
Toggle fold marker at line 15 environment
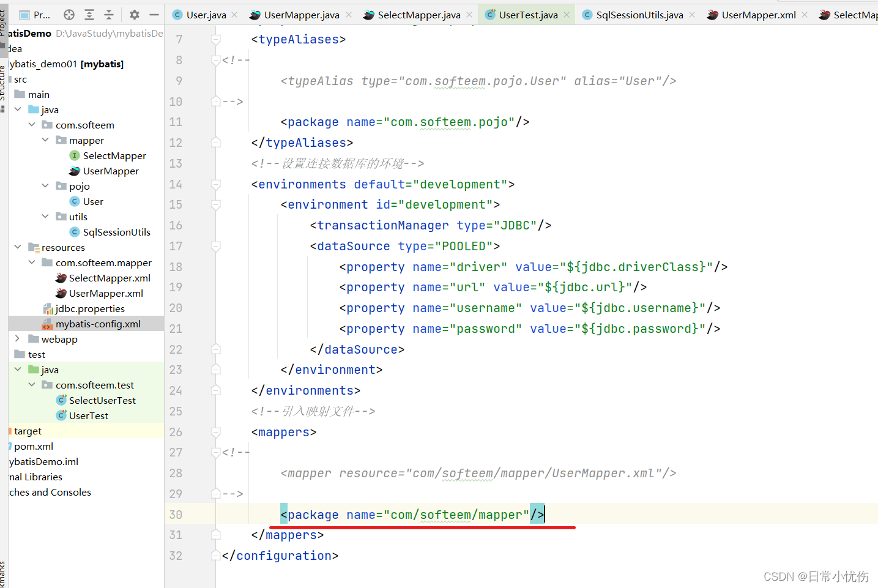(215, 204)
